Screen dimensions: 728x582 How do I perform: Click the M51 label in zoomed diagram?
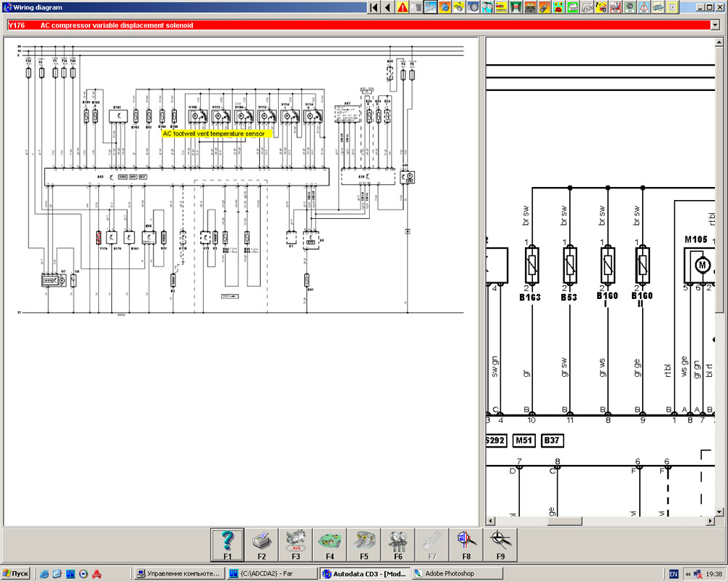[x=523, y=441]
